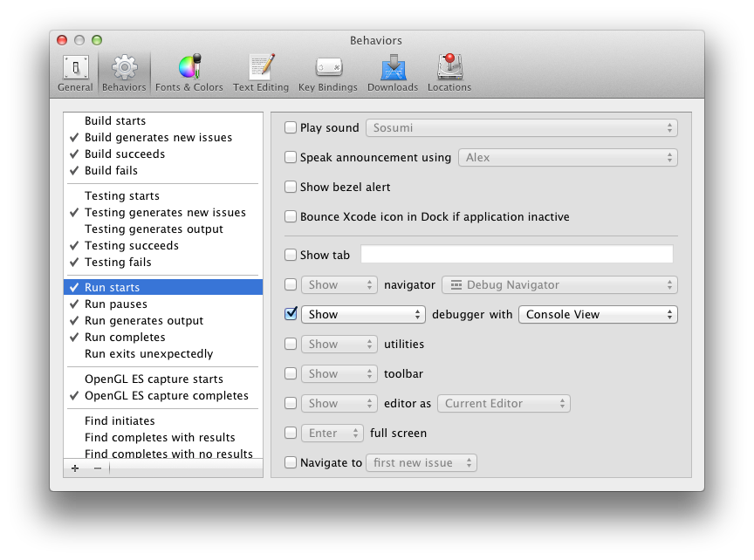Open the Sosumi sound dropdown

tap(522, 128)
